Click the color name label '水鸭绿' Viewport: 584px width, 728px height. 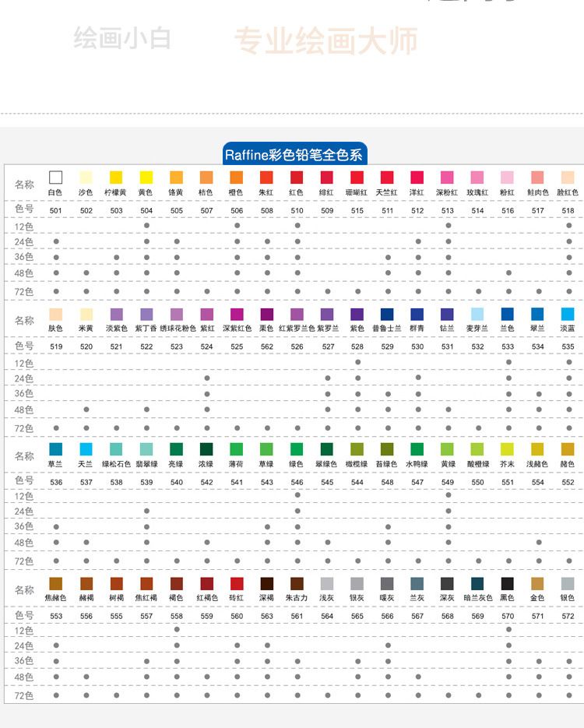417,464
